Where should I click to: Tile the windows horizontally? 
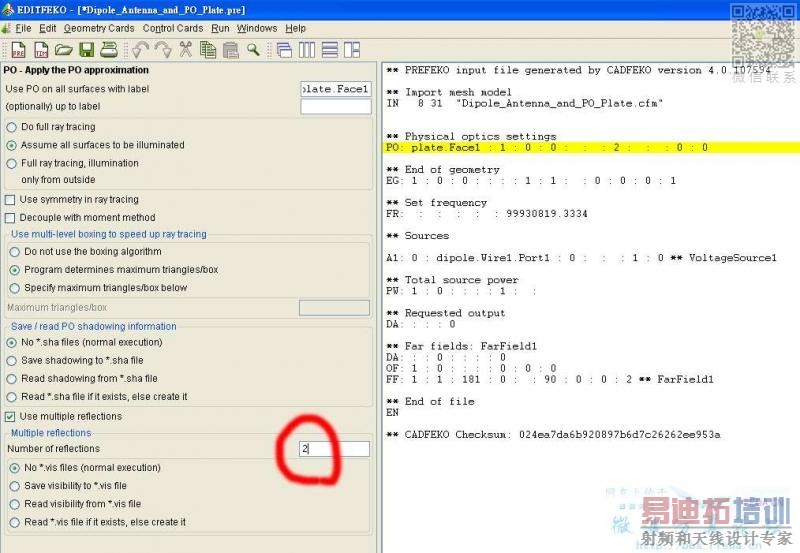pyautogui.click(x=330, y=50)
